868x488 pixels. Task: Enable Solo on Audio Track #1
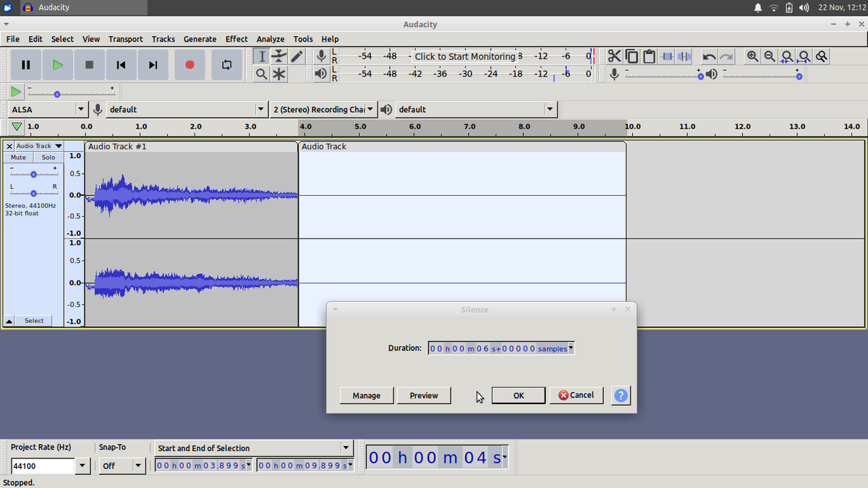(x=48, y=157)
